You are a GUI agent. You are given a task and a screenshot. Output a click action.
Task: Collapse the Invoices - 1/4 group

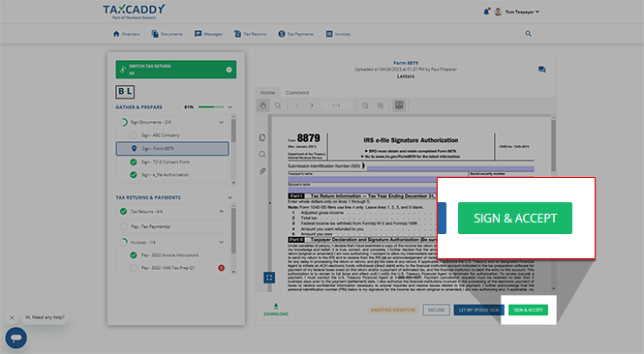pyautogui.click(x=222, y=243)
